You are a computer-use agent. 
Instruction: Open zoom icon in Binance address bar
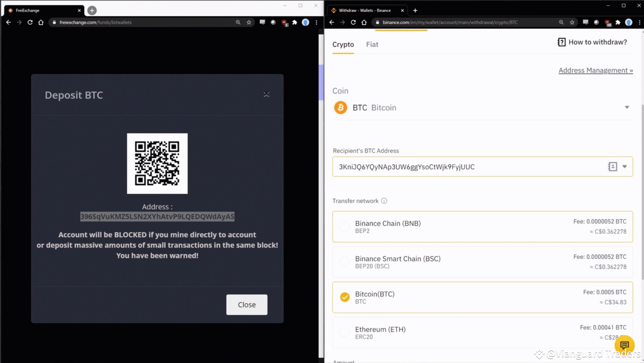point(561,22)
